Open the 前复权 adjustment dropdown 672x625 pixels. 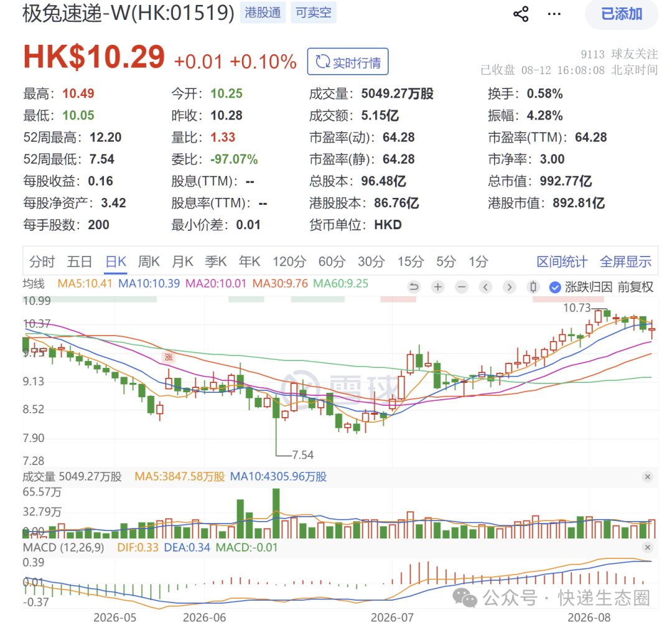[635, 287]
